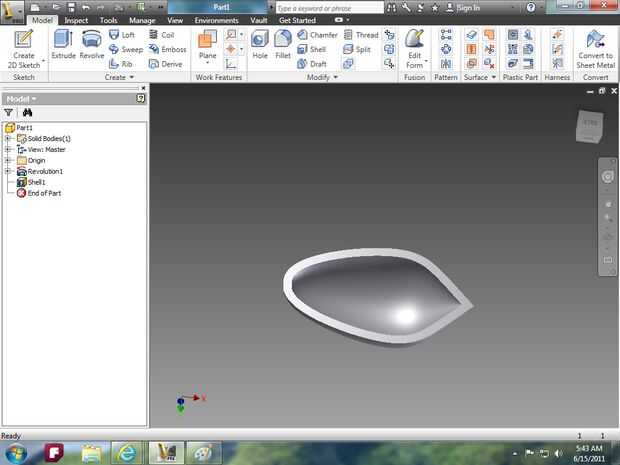Image resolution: width=620 pixels, height=465 pixels.
Task: Click the Windows Start button
Action: click(x=15, y=453)
